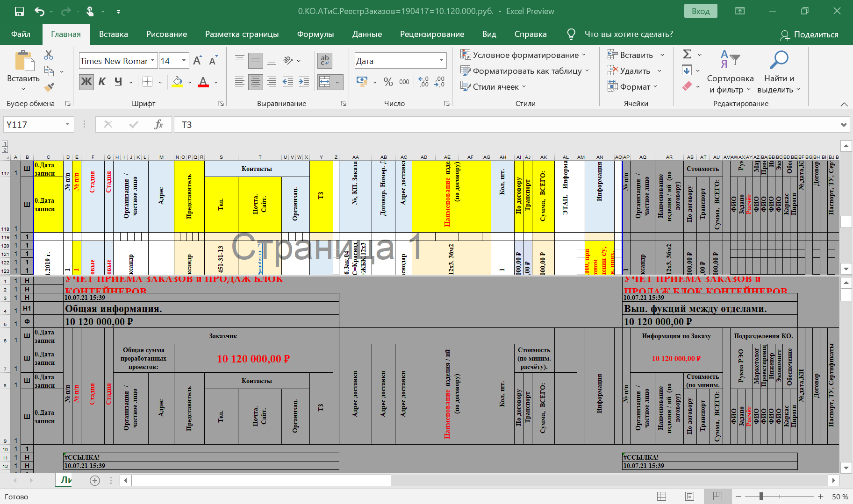Toggle center horizontal alignment
The image size is (853, 504).
point(256,82)
